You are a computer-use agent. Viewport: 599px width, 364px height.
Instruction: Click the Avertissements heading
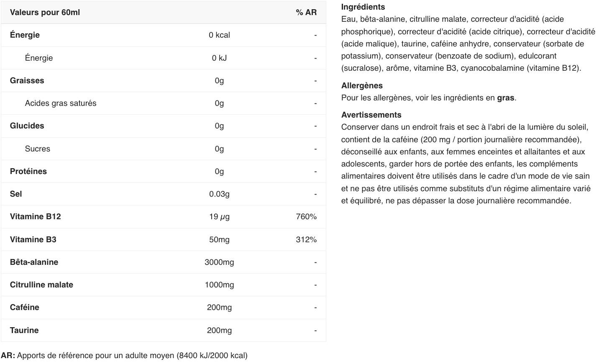(371, 115)
